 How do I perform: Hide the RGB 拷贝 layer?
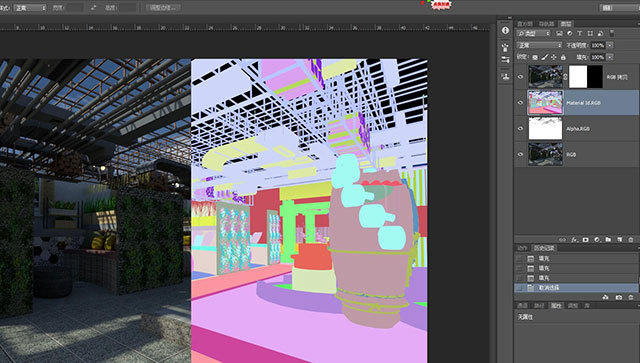520,77
